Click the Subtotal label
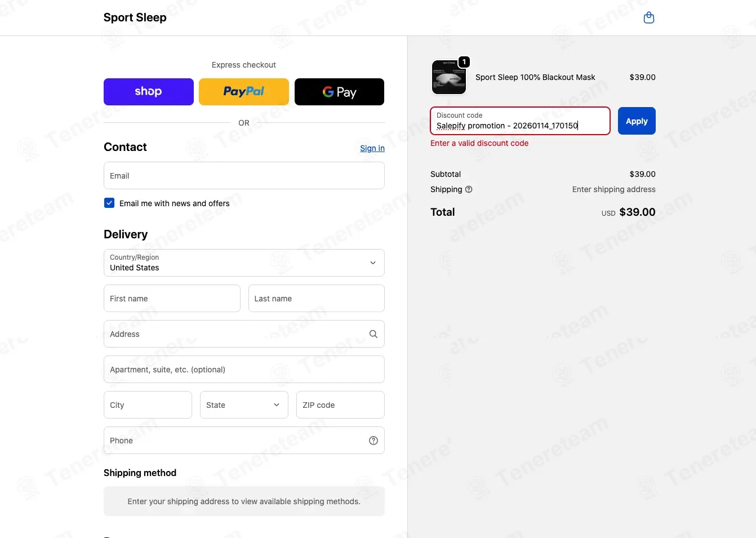The width and height of the screenshot is (756, 538). click(x=446, y=174)
